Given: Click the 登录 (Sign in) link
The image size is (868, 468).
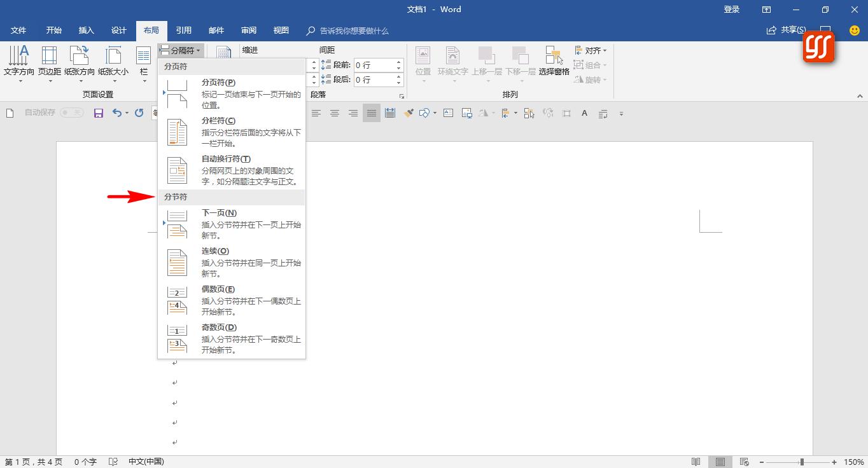Looking at the screenshot, I should (731, 10).
